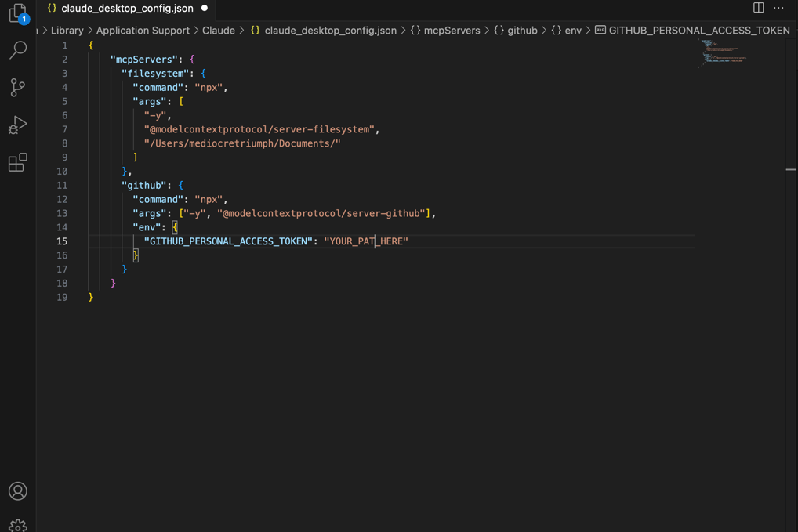
Task: Click the minimap code preview
Action: point(723,53)
